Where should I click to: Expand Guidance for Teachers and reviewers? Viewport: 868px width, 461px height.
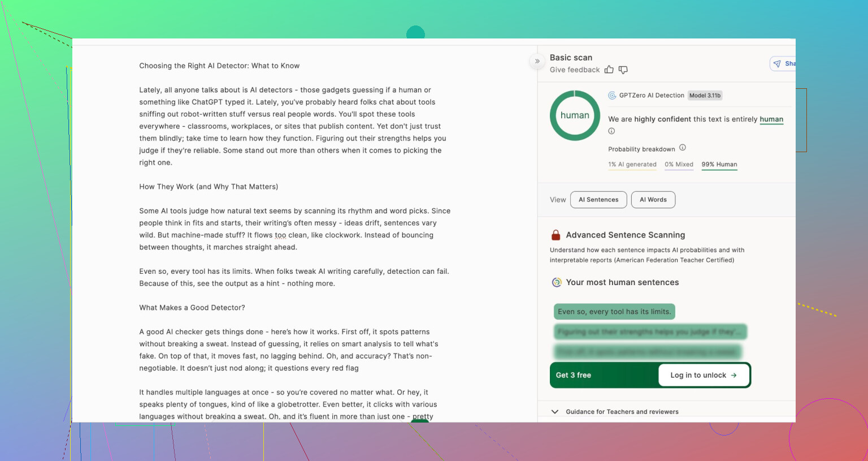click(x=555, y=412)
